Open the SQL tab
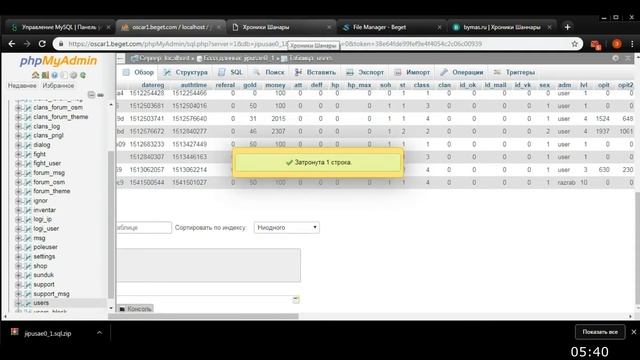This screenshot has width=640, height=360. (x=231, y=72)
